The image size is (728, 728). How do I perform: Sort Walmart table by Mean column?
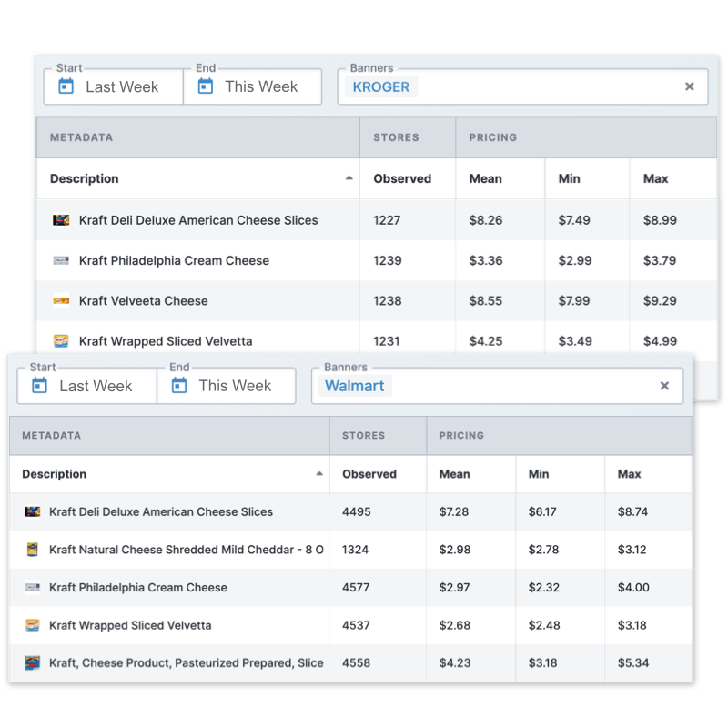click(454, 474)
